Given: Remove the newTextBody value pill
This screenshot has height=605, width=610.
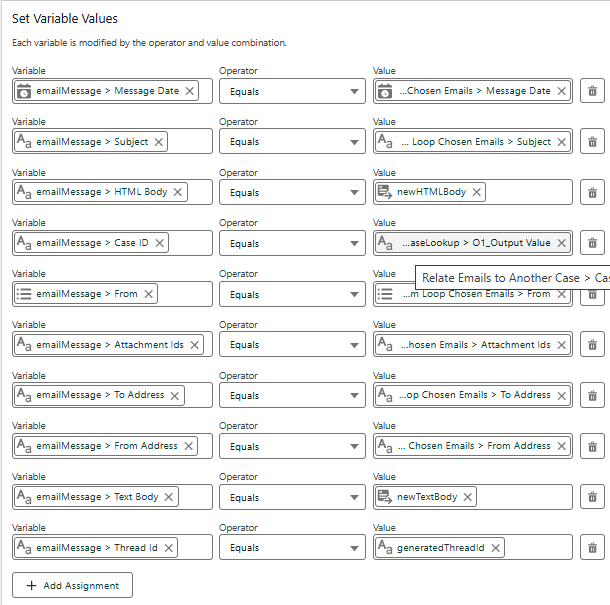Looking at the screenshot, I should [x=468, y=497].
